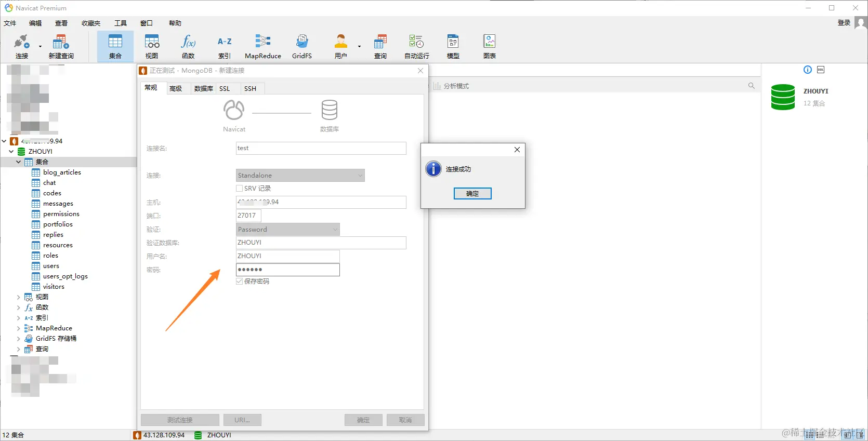Click the green ZHOUYI database icon in the info panel
The image size is (868, 441).
point(783,97)
